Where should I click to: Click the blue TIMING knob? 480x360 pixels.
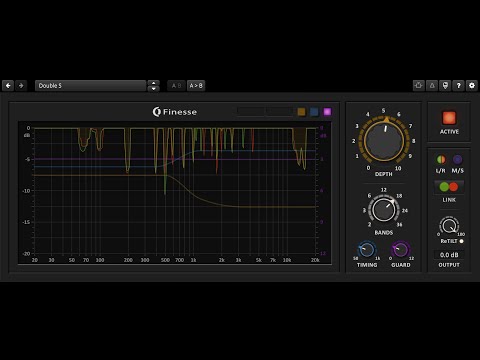tap(367, 250)
